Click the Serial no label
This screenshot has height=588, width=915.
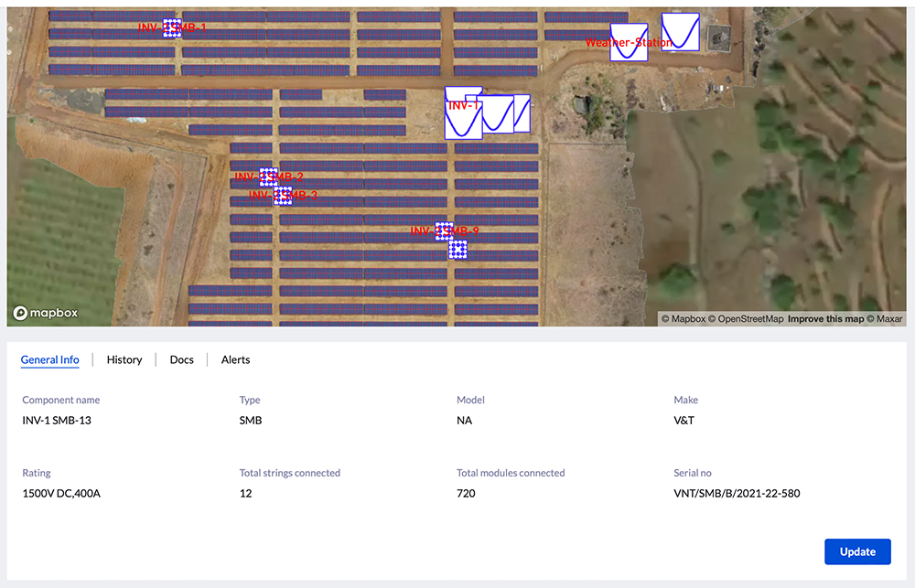pos(692,473)
